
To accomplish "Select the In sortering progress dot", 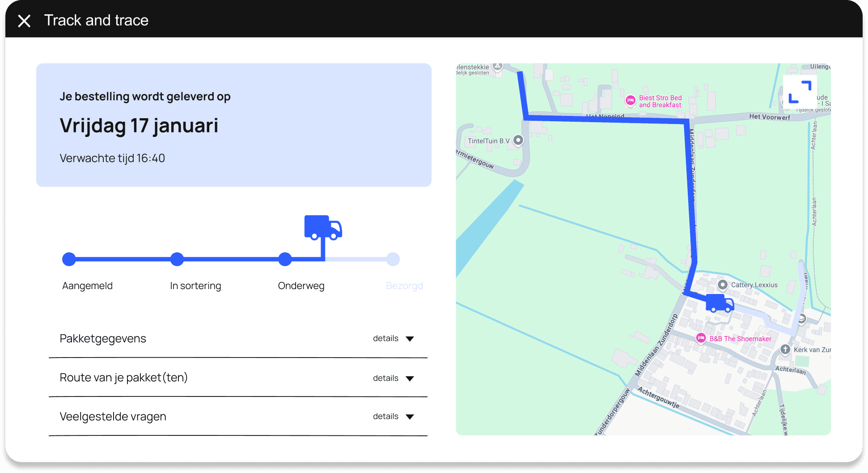I will pyautogui.click(x=177, y=259).
